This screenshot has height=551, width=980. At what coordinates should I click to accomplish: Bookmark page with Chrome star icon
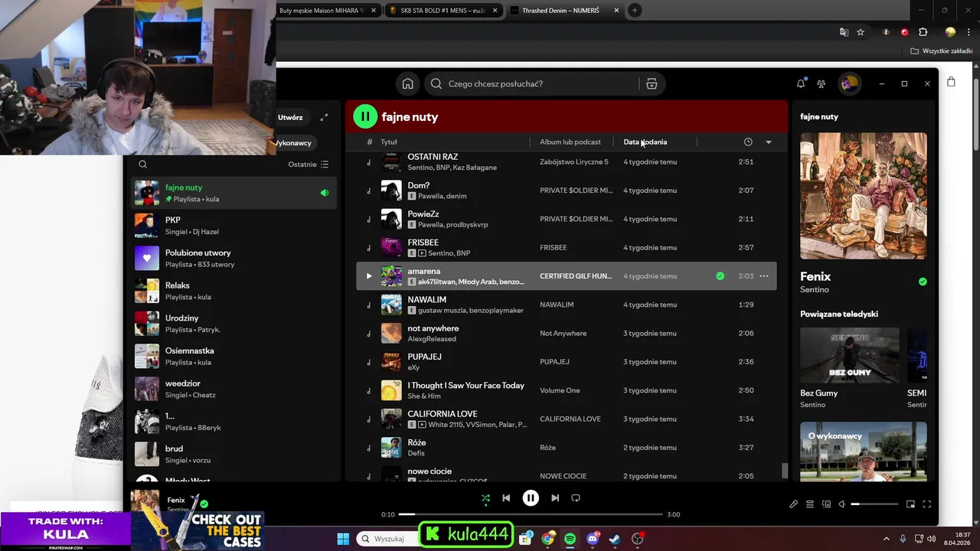(861, 32)
